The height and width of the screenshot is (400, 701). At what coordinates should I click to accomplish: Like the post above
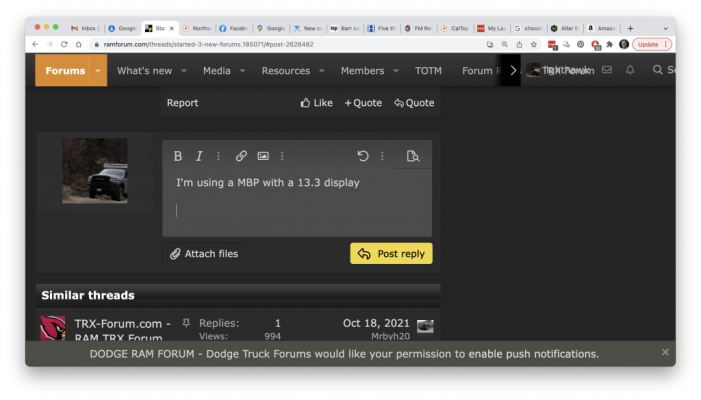(317, 103)
